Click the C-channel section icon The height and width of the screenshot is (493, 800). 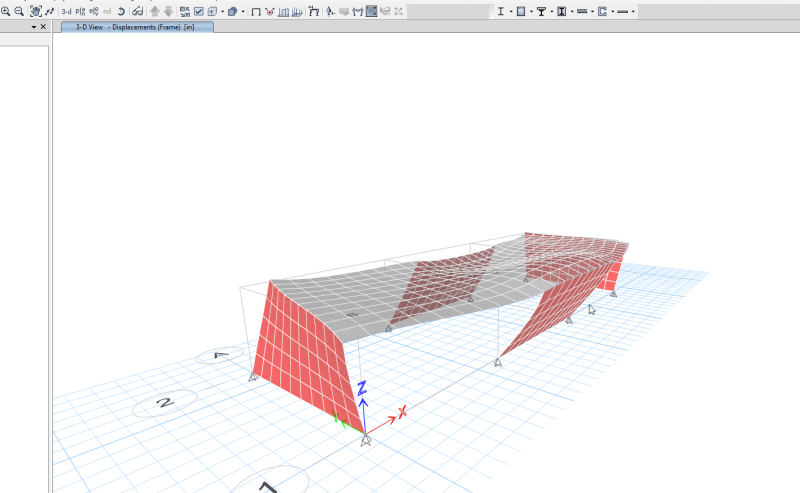click(x=603, y=11)
